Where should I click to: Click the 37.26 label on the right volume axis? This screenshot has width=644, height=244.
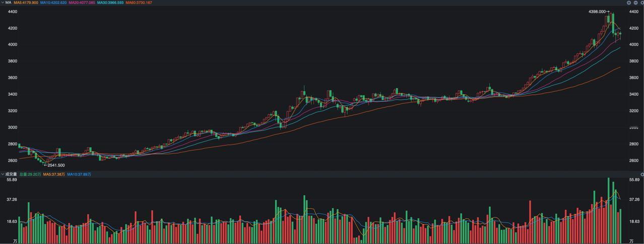pyautogui.click(x=634, y=200)
